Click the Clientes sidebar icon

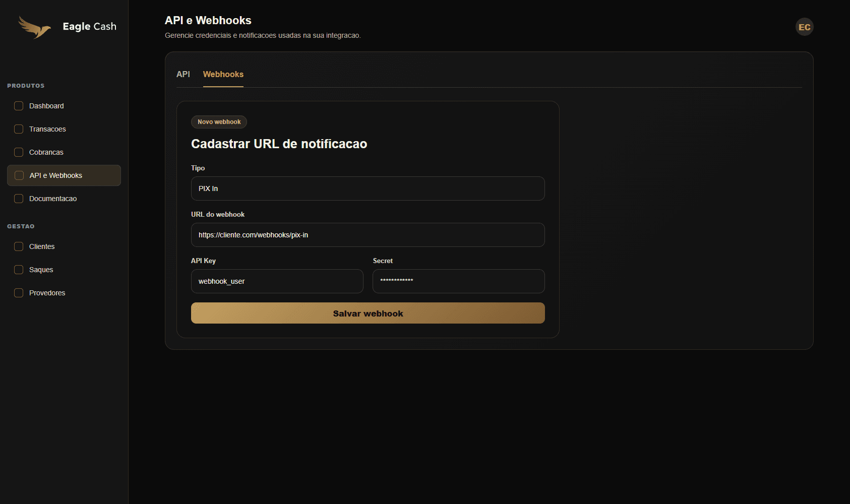click(x=19, y=246)
